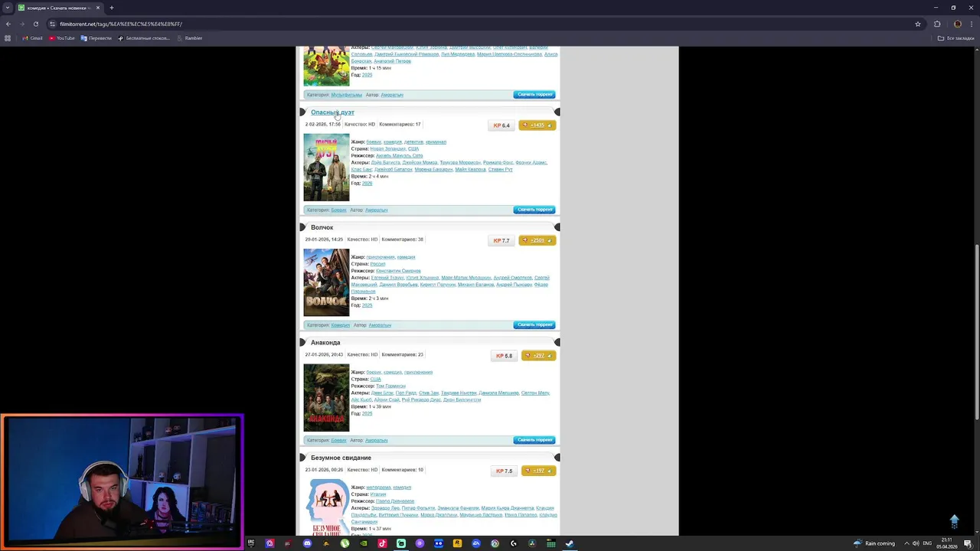Click thumbs-down icon on Волчок rating
The image size is (980, 551).
(525, 240)
